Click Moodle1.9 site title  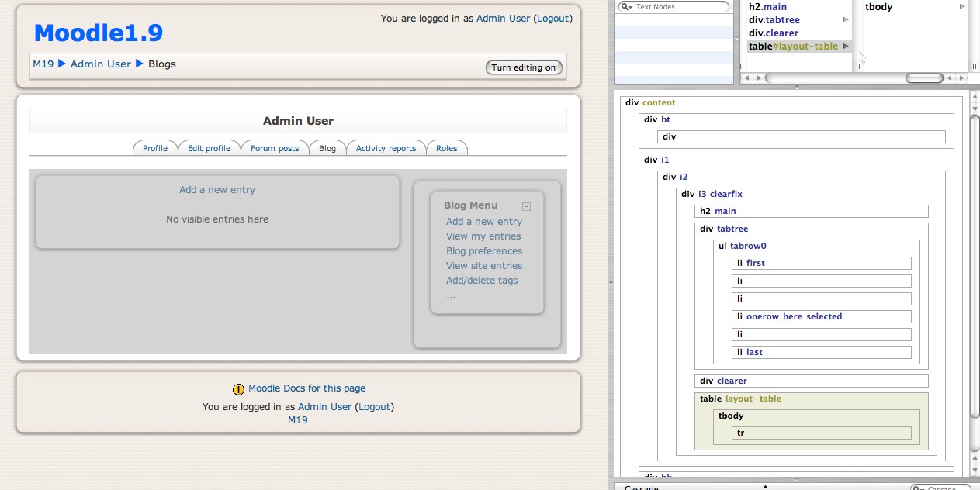click(x=99, y=33)
